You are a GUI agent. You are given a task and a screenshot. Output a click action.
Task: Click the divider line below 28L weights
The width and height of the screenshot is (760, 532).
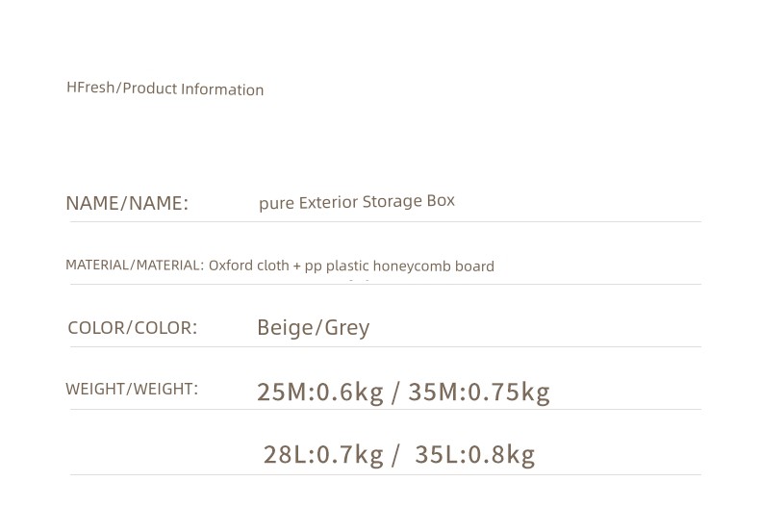[x=386, y=474]
